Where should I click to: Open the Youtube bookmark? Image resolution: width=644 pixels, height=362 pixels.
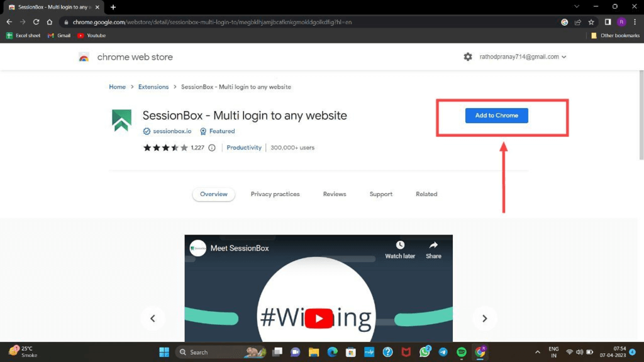[92, 36]
